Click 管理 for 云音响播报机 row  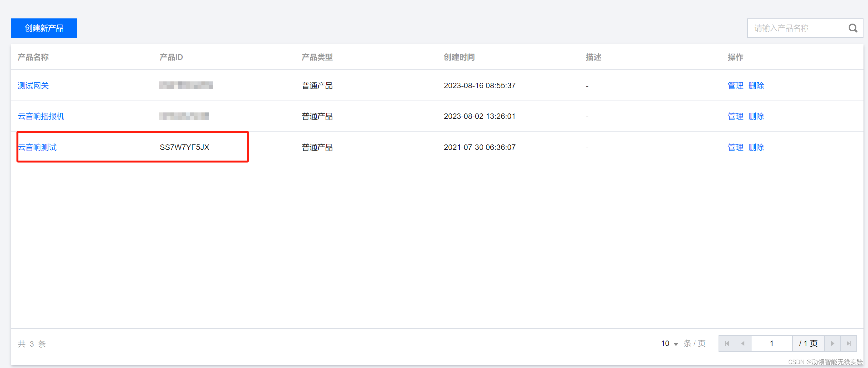735,116
